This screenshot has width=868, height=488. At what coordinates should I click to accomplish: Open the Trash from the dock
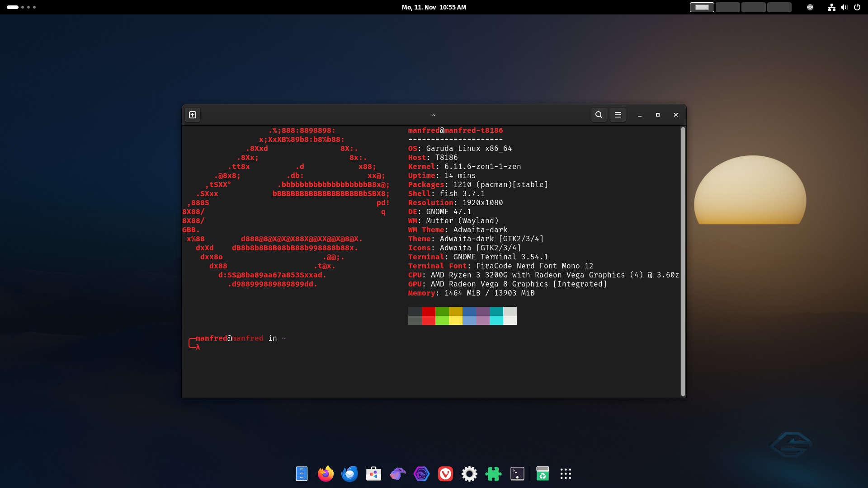(x=542, y=474)
